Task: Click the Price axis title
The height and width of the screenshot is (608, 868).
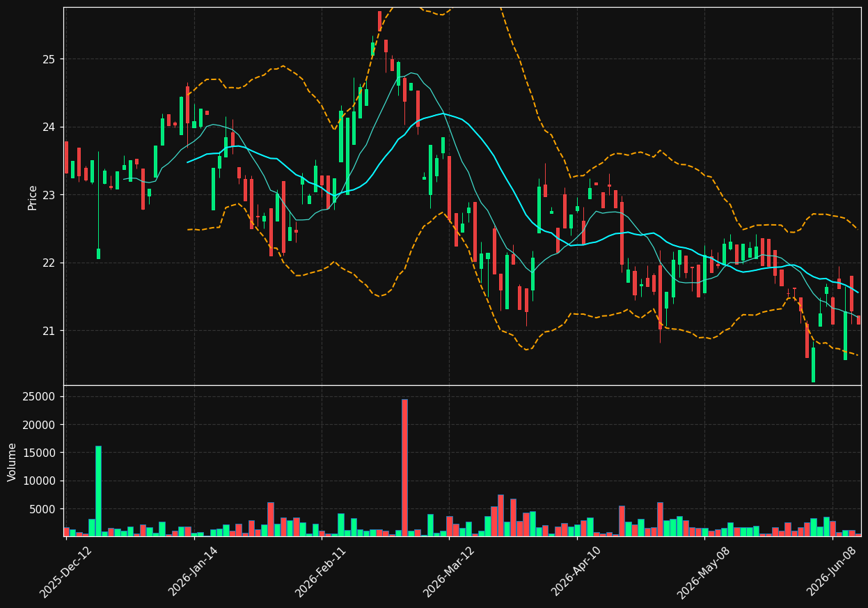Action: (33, 197)
